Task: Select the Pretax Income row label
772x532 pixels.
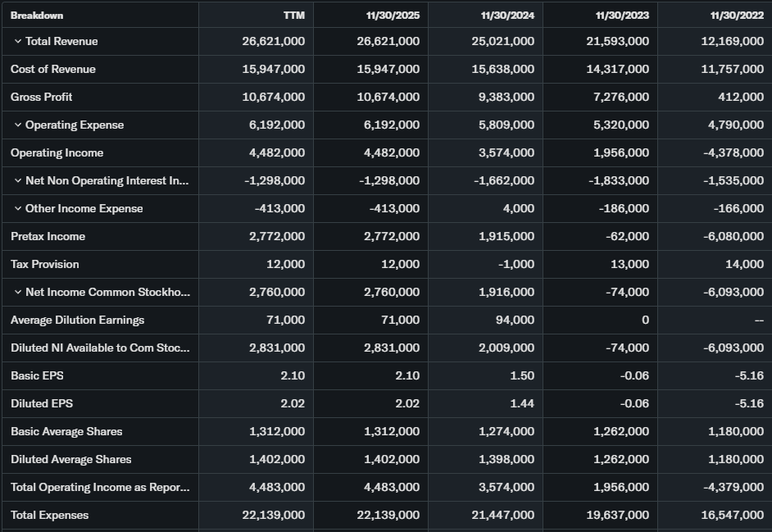Action: 48,237
